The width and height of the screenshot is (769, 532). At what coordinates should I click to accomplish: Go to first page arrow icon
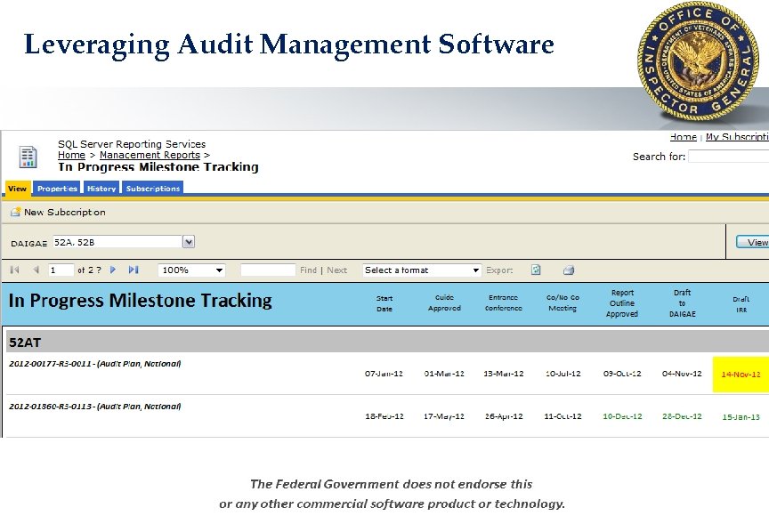pos(15,270)
